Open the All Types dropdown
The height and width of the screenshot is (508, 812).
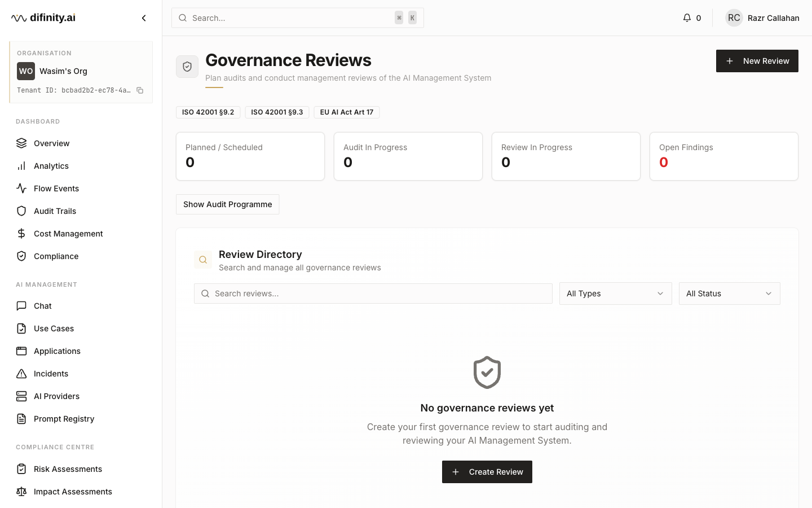click(616, 294)
